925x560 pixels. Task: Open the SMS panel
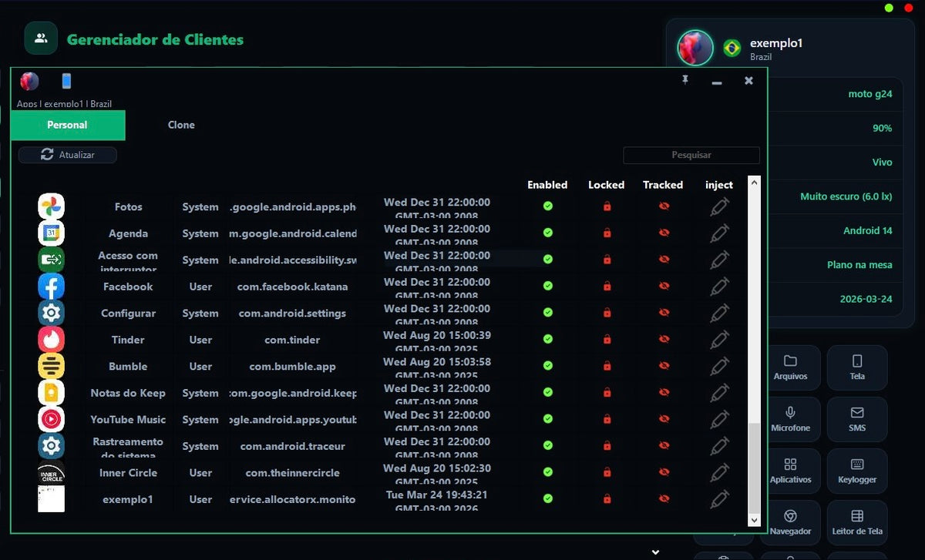(856, 420)
